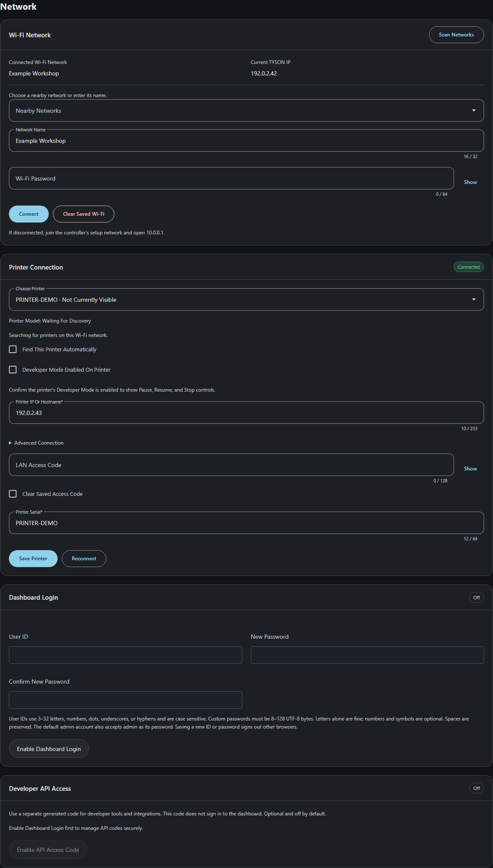Image resolution: width=493 pixels, height=868 pixels.
Task: Click the Save Printer button
Action: pyautogui.click(x=33, y=559)
